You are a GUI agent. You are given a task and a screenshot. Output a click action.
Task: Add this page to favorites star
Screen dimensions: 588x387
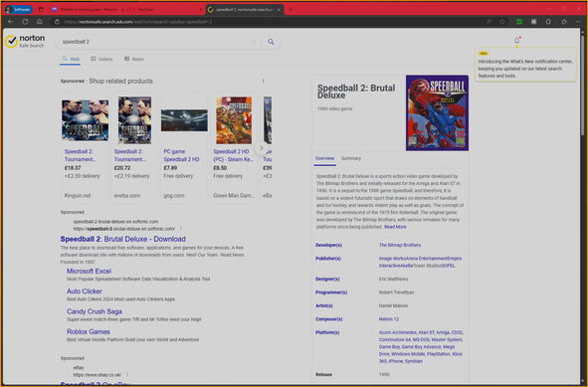click(502, 22)
